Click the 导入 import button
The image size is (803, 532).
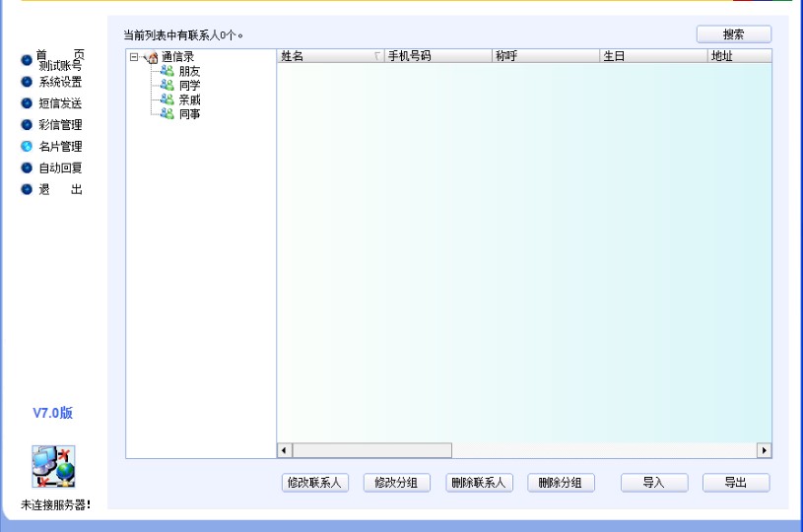(654, 483)
